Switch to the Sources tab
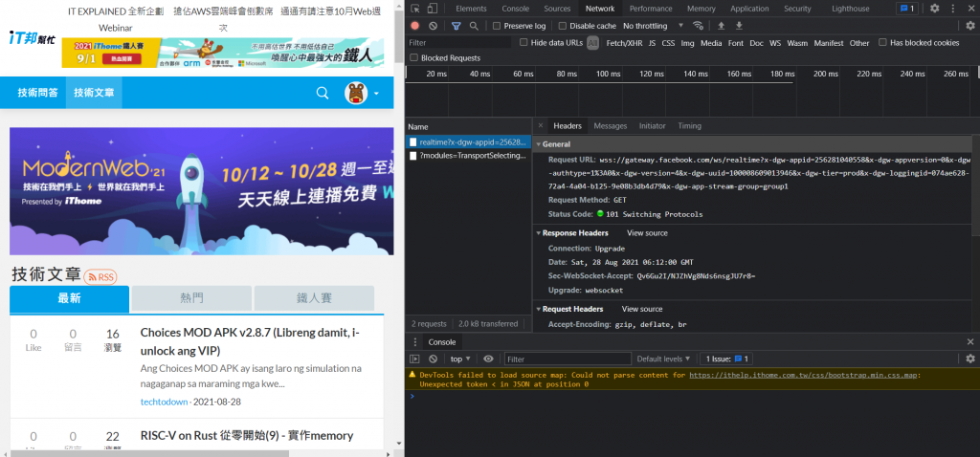The image size is (980, 457). click(x=557, y=8)
